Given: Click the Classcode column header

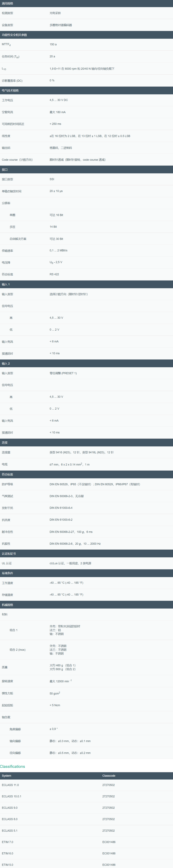Looking at the screenshot, I should pos(109,776).
